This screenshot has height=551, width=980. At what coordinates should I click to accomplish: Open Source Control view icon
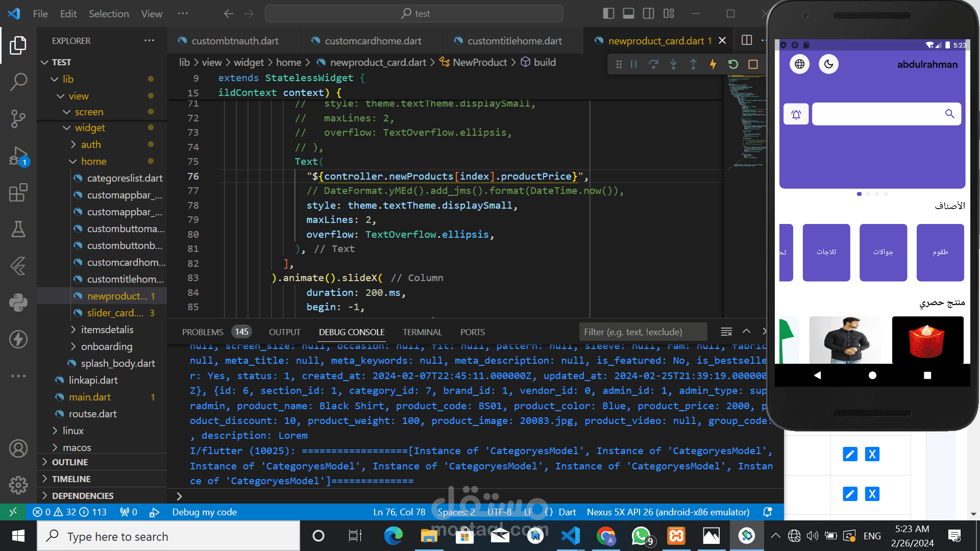[x=18, y=118]
